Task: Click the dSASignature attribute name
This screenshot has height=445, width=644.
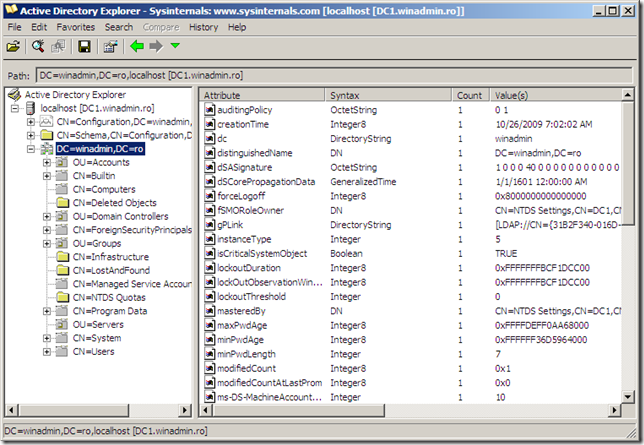Action: [244, 168]
